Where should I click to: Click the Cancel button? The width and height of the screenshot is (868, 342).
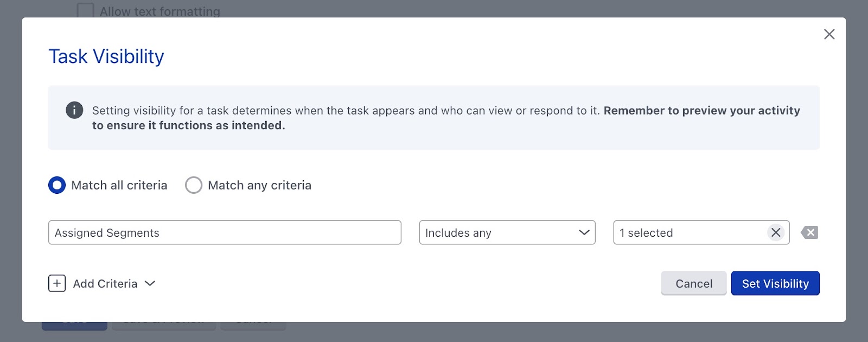point(694,283)
